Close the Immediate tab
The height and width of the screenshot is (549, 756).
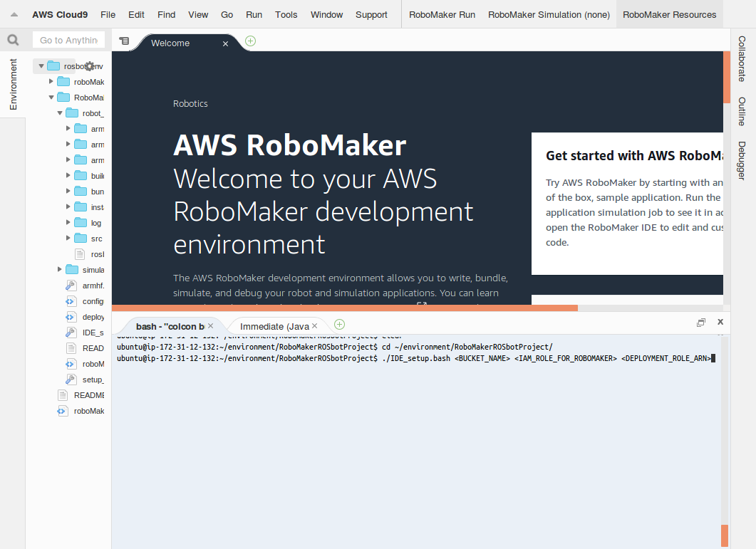(x=315, y=326)
